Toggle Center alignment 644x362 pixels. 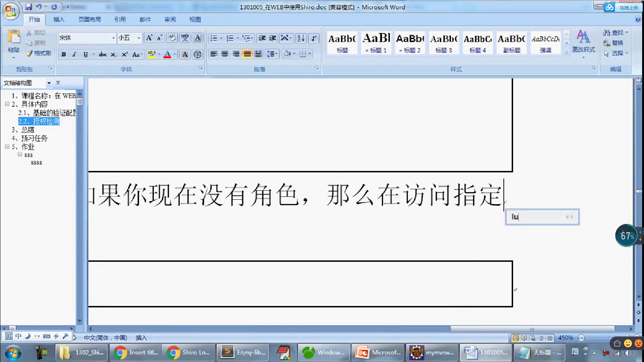point(225,54)
